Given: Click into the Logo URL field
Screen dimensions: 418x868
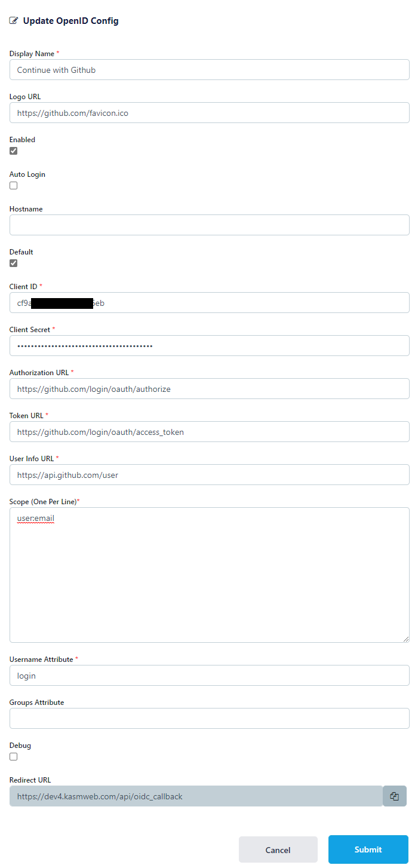Looking at the screenshot, I should pyautogui.click(x=209, y=113).
